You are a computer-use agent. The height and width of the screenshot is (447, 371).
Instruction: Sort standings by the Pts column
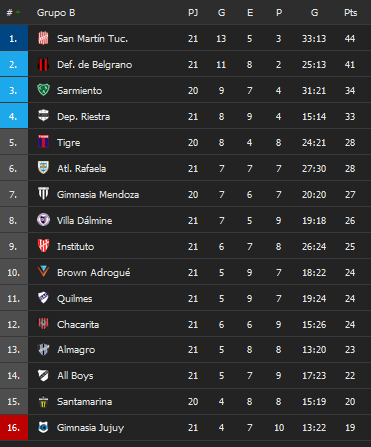pyautogui.click(x=350, y=13)
